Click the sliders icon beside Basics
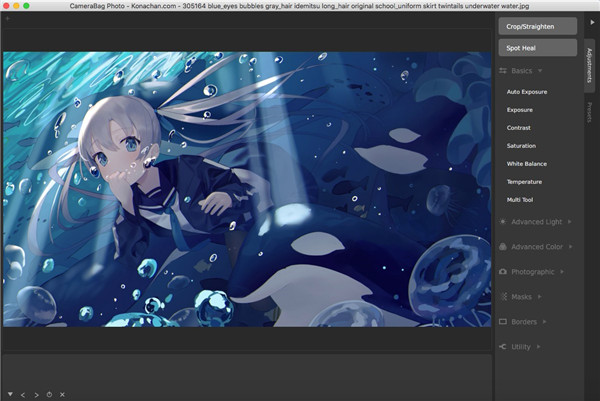This screenshot has width=600, height=401. point(502,71)
